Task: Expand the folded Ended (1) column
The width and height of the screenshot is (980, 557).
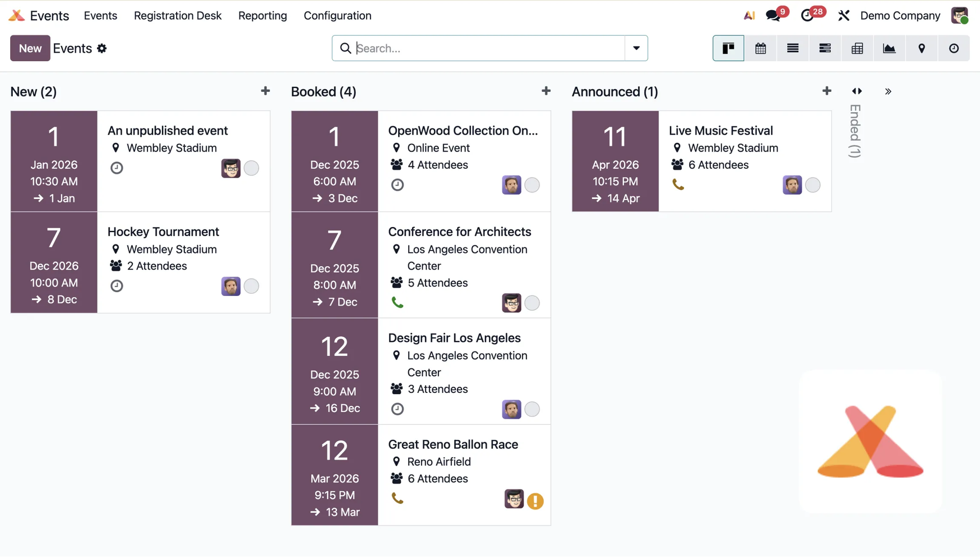Action: click(x=855, y=131)
